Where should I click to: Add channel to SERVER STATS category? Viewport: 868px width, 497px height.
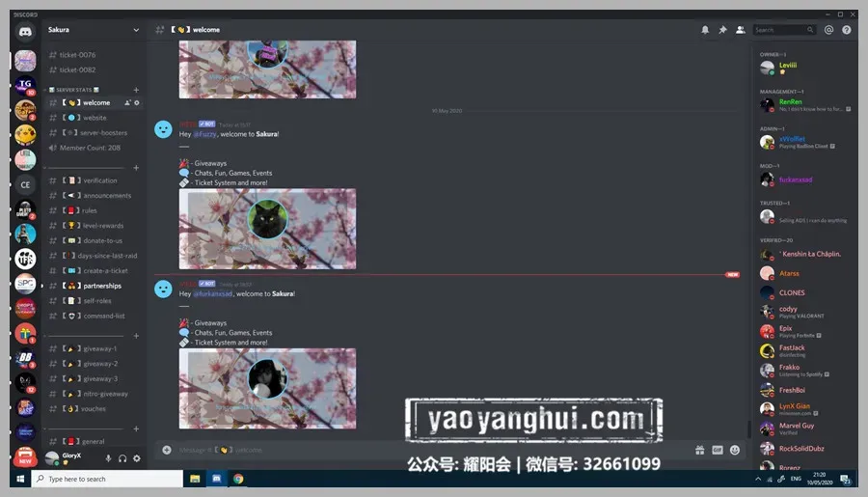click(136, 90)
